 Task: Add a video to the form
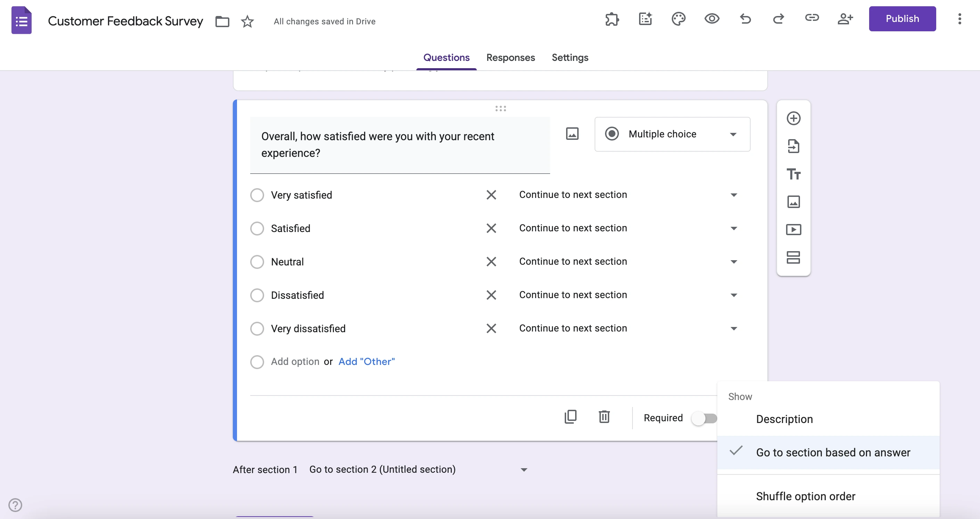tap(794, 229)
